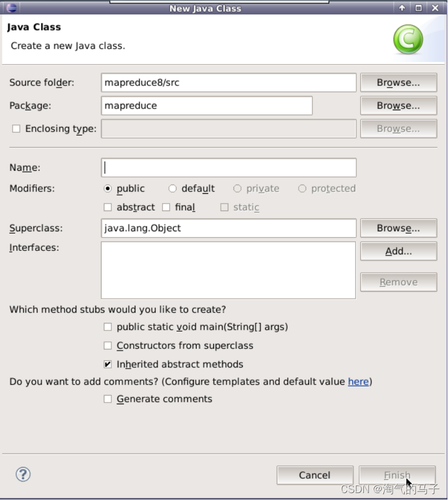The width and height of the screenshot is (448, 500).
Task: Click the 'New Java Class' title bar
Action: pyautogui.click(x=205, y=8)
